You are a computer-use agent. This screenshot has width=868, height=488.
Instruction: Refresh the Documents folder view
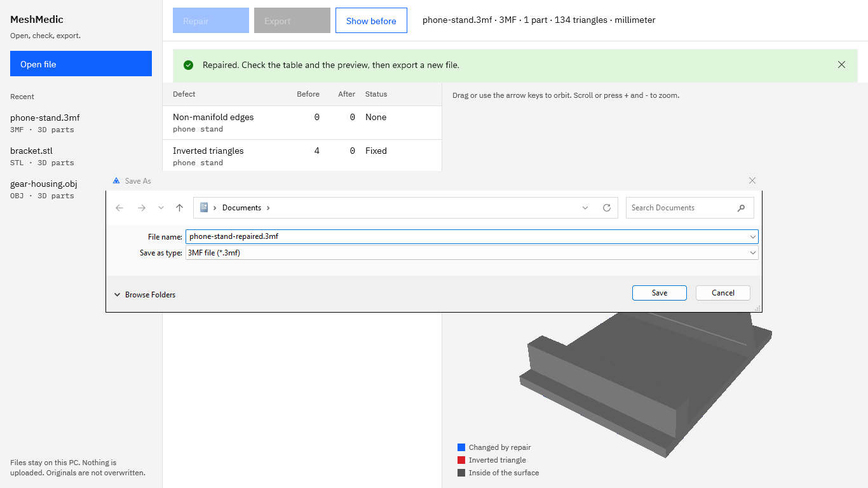(x=607, y=208)
